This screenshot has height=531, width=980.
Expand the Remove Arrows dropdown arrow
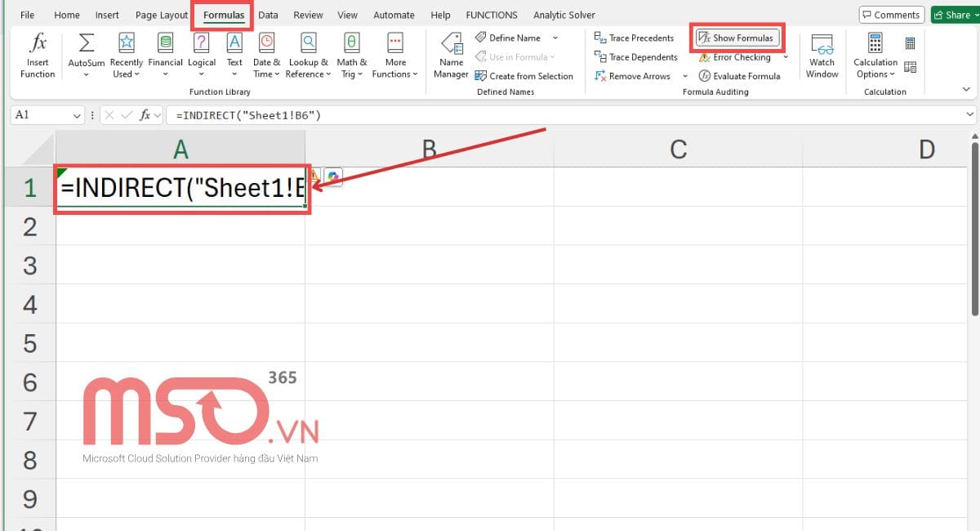(685, 76)
